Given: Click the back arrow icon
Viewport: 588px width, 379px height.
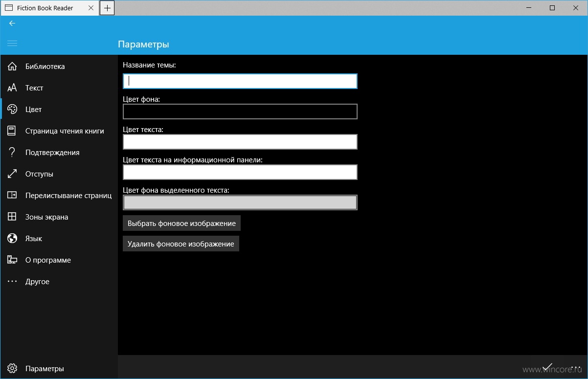Looking at the screenshot, I should click(12, 23).
